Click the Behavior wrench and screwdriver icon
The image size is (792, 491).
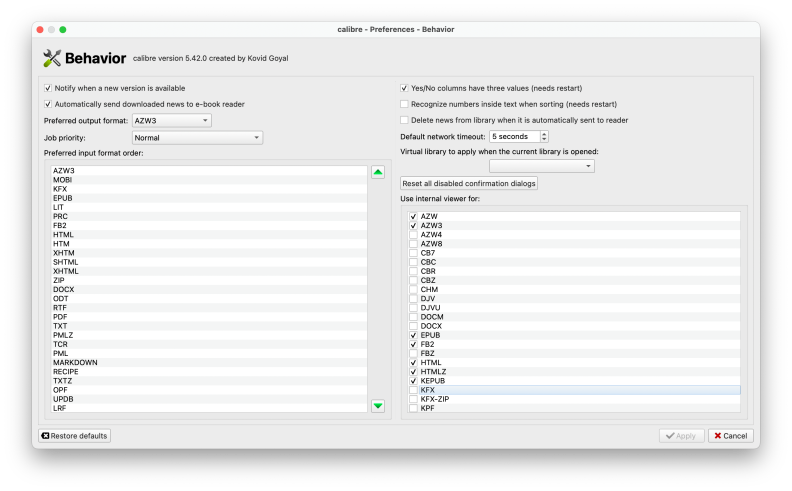(52, 58)
